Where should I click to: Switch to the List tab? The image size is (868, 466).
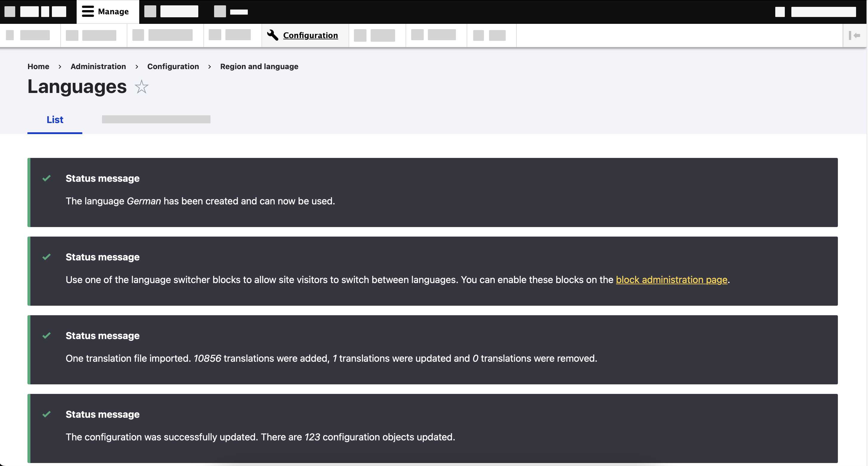pos(55,119)
